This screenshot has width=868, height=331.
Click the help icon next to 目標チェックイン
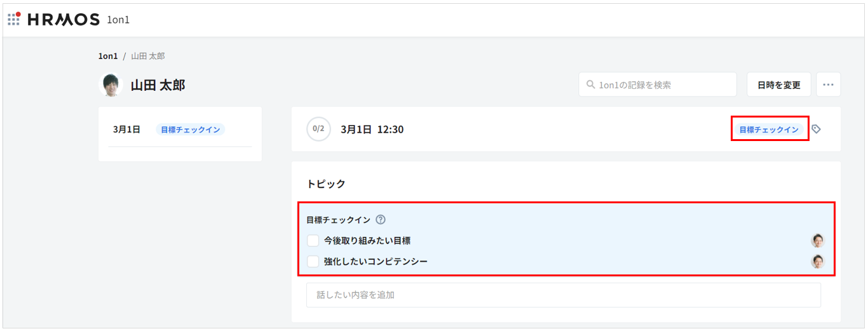[381, 220]
